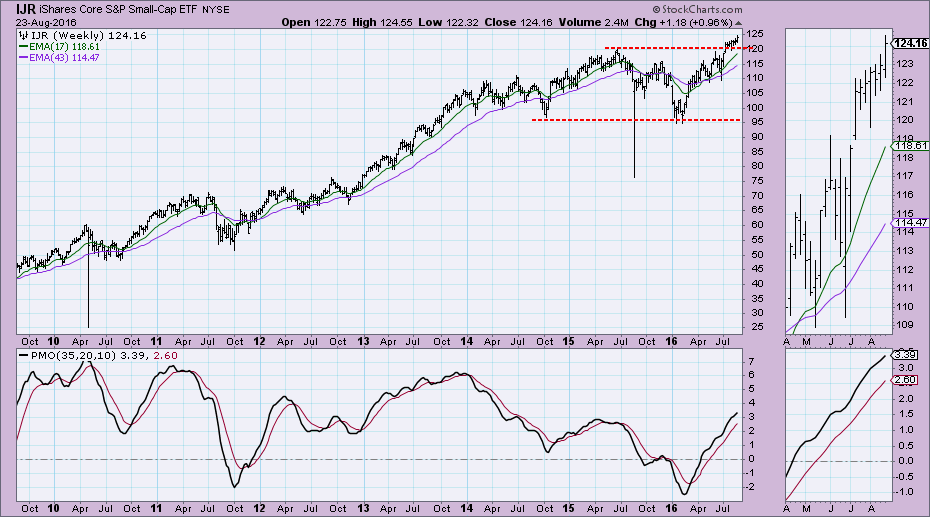
Task: Click year label 13 on the price panel axis
Action: pyautogui.click(x=363, y=342)
